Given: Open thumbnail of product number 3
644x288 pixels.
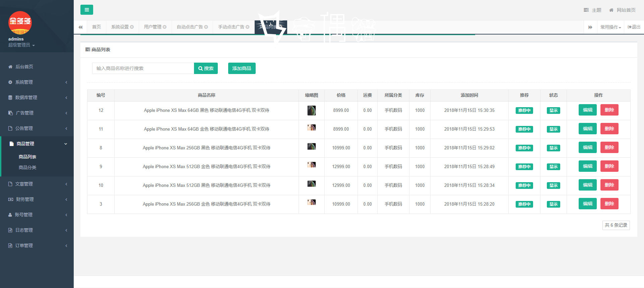Looking at the screenshot, I should coord(312,202).
